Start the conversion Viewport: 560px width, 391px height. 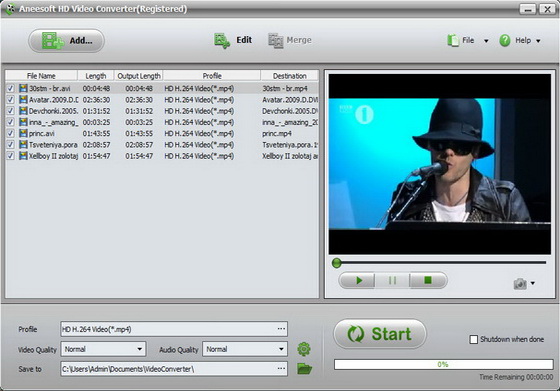coord(380,334)
